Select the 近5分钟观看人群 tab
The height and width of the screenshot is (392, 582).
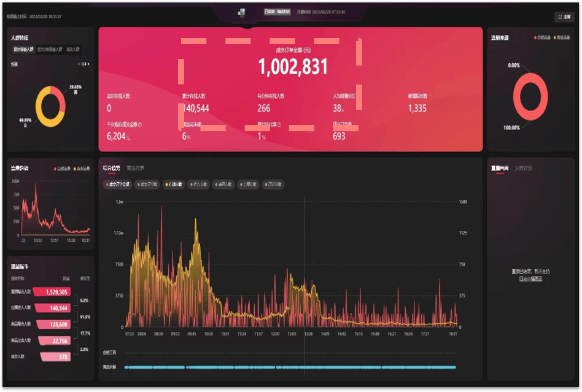[50, 49]
